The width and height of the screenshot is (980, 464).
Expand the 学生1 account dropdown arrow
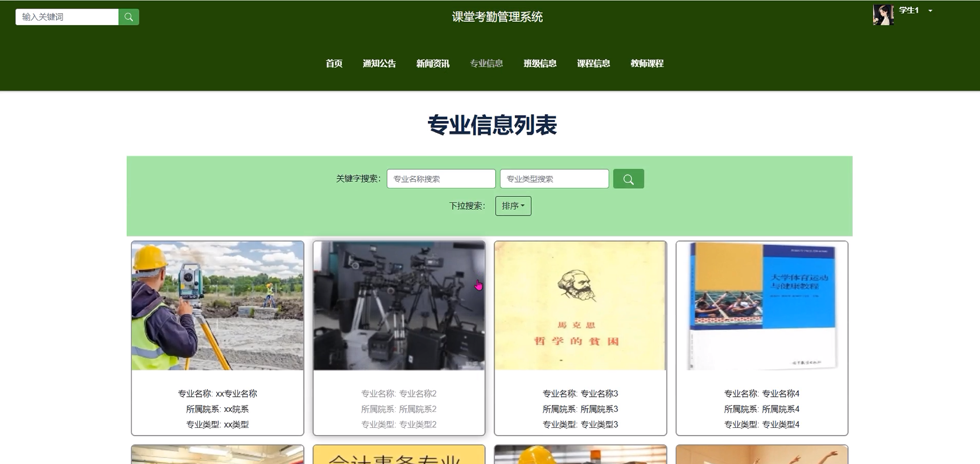click(930, 11)
